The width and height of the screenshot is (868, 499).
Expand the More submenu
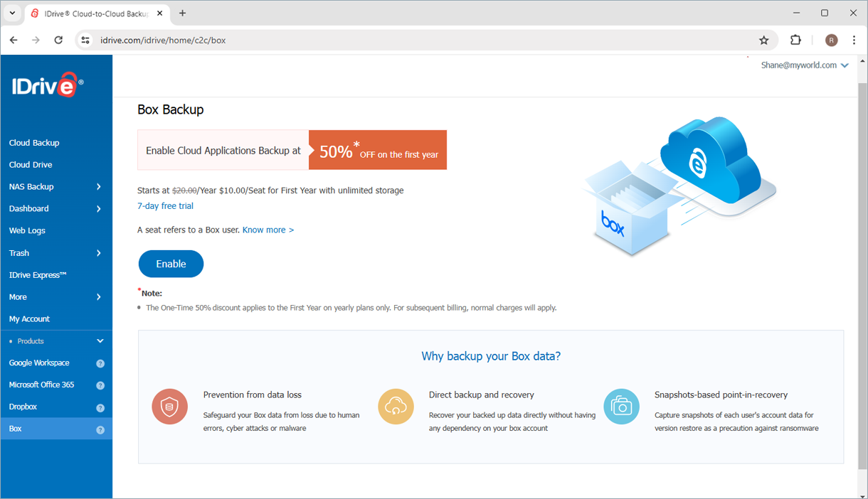[x=98, y=297]
